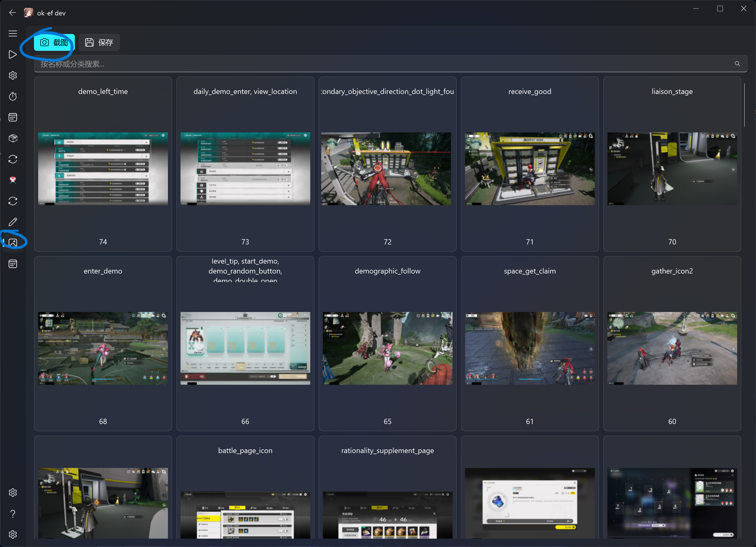This screenshot has width=756, height=547.
Task: Click the battle_page_icon title text
Action: point(245,450)
